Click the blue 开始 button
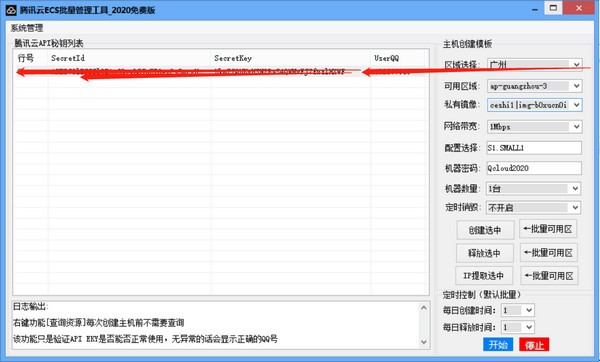This screenshot has height=362, width=600. point(498,345)
